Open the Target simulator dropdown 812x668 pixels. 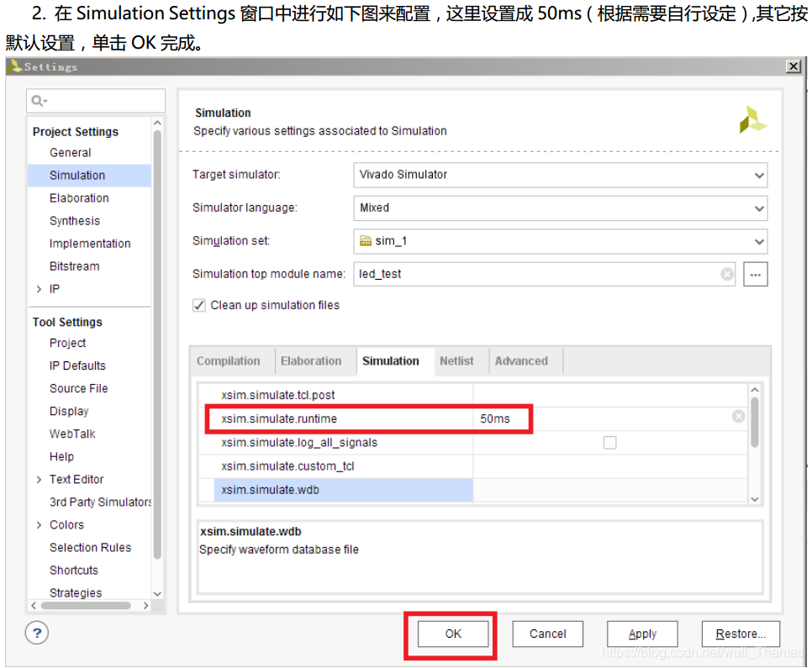click(x=561, y=175)
